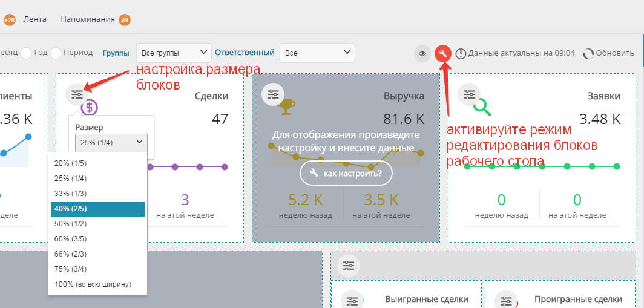This screenshot has height=308, width=644.
Task: Open block size settings on Заявки card
Action: click(469, 94)
